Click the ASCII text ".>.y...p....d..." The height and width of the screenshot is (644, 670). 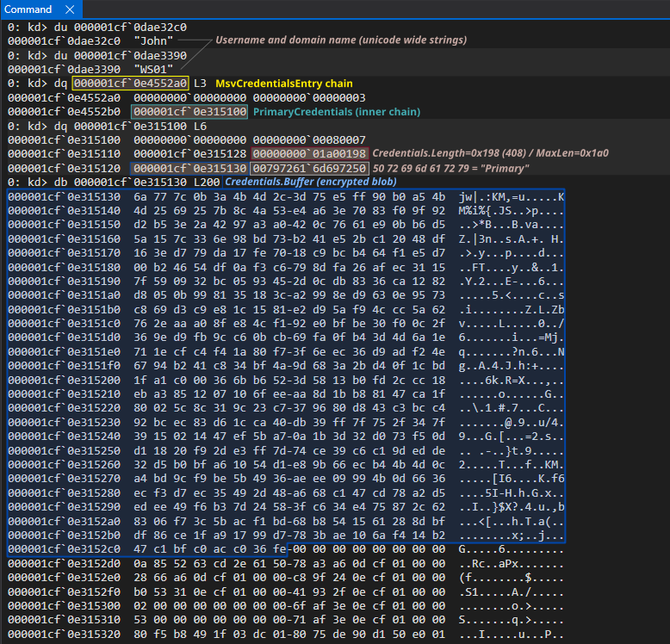[512, 253]
